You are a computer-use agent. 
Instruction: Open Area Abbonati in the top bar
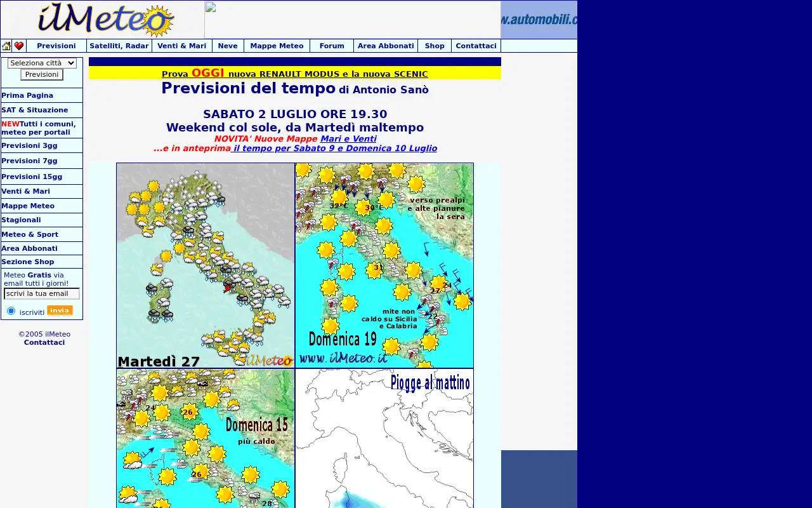pyautogui.click(x=386, y=46)
